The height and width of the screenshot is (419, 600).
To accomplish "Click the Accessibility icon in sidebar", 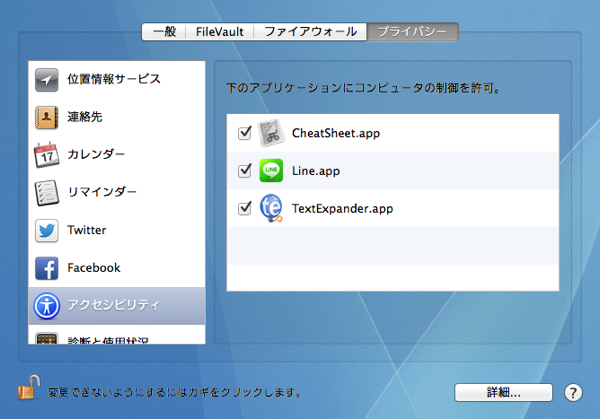I will (46, 306).
